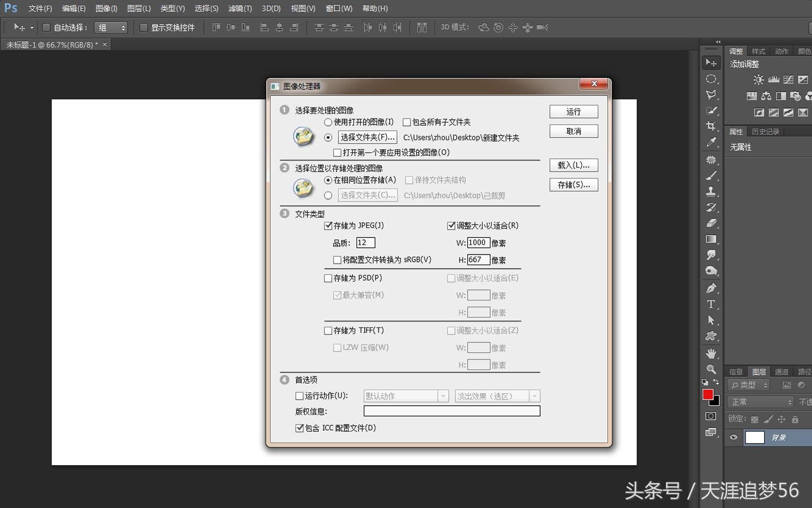Uncheck 'Include ICC Profile' checkbox
The height and width of the screenshot is (508, 812).
(299, 428)
